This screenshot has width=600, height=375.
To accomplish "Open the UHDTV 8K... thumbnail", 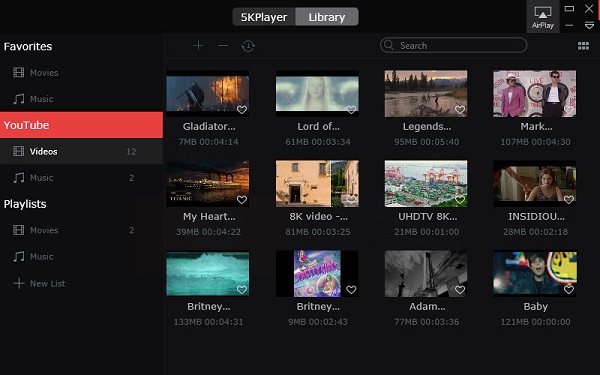I will coord(426,184).
